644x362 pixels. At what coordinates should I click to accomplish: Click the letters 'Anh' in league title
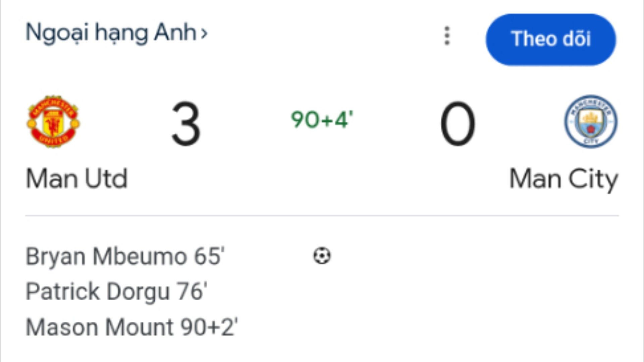(175, 33)
